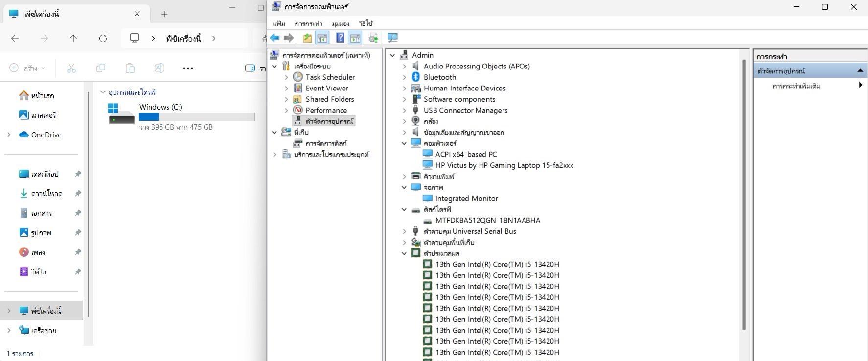The width and height of the screenshot is (868, 361).
Task: Click the Forward arrow in Computer Management toolbar
Action: click(x=289, y=38)
